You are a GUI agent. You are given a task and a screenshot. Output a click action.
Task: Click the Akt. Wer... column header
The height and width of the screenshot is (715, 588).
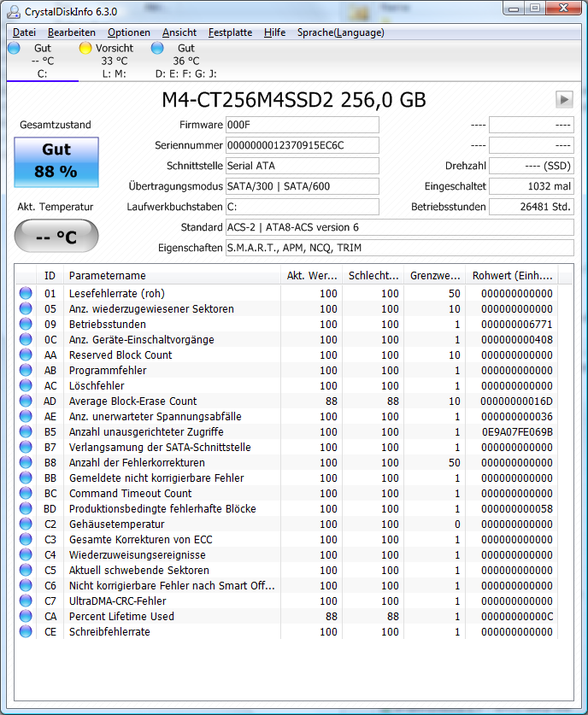[311, 275]
